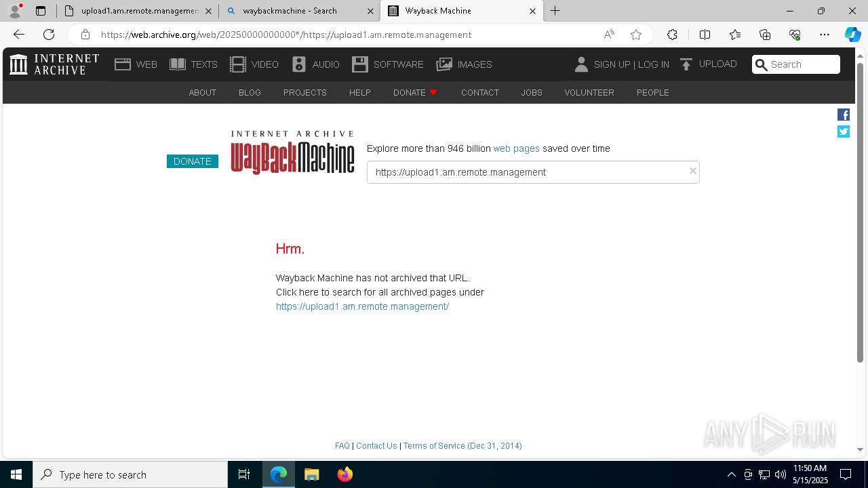Open the Internet Archive home logo

54,64
